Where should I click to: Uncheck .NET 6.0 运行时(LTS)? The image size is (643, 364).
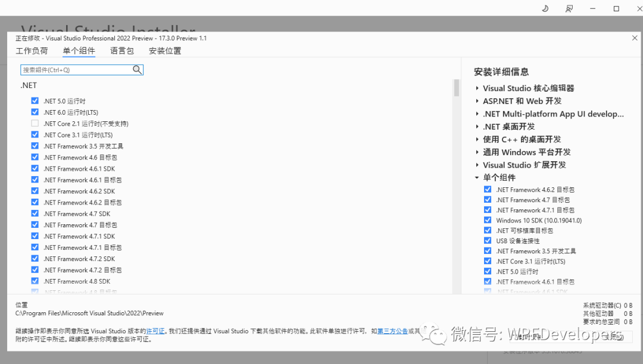(x=35, y=112)
